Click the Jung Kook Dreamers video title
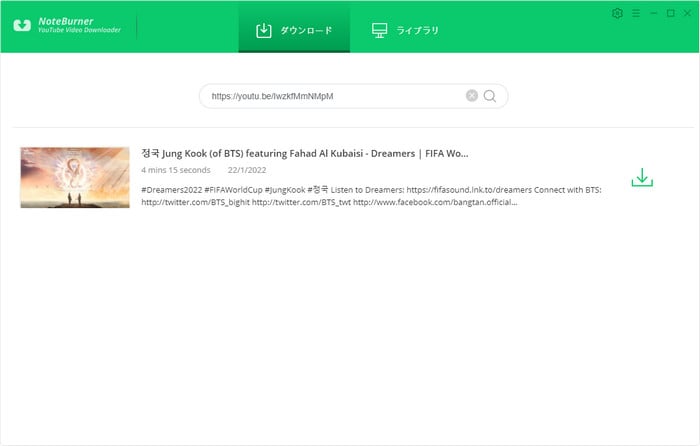The image size is (700, 446). click(x=304, y=154)
